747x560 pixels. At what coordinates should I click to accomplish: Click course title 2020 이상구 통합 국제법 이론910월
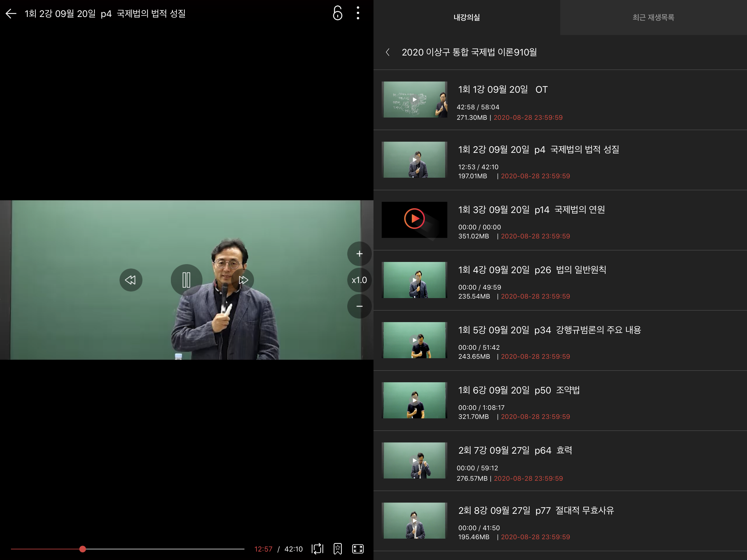pos(469,52)
